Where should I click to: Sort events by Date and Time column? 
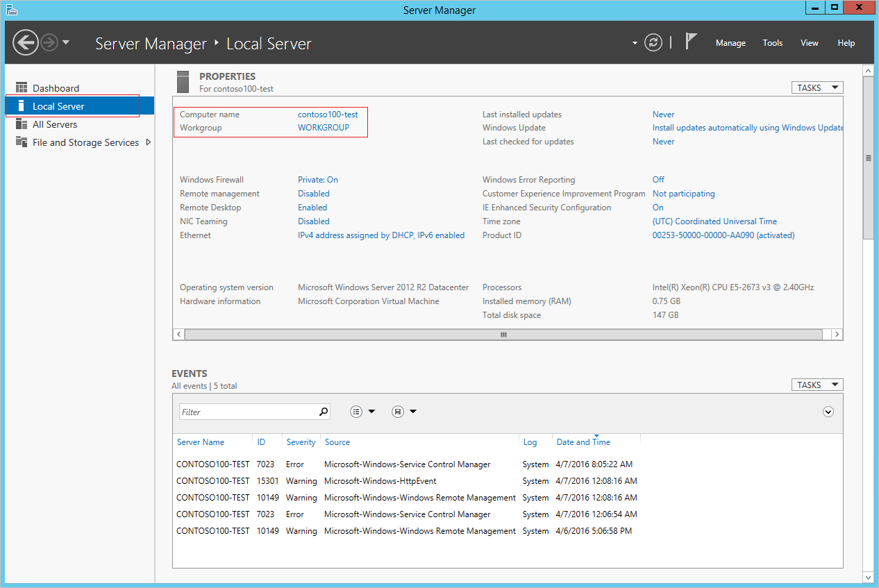point(583,442)
